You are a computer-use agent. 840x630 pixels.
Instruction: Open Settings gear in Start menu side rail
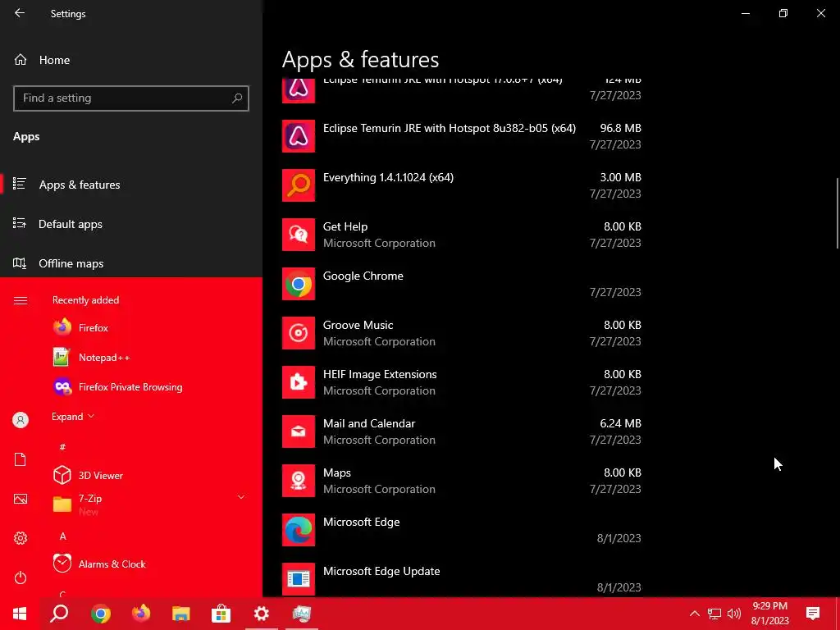point(21,538)
